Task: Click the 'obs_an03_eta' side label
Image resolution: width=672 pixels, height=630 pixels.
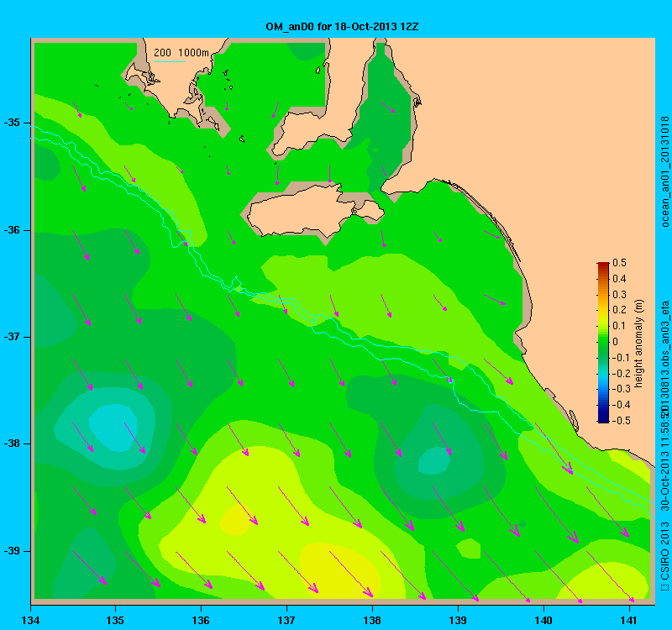Action: [x=664, y=333]
